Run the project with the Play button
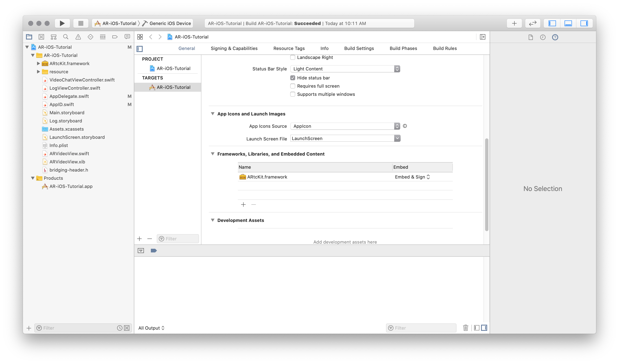This screenshot has height=364, width=619. pos(62,23)
